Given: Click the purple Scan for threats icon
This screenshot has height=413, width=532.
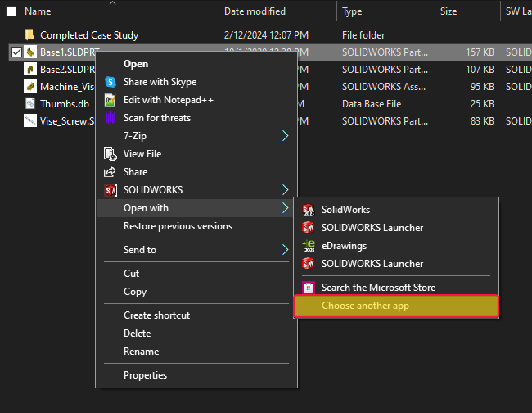Looking at the screenshot, I should (110, 118).
